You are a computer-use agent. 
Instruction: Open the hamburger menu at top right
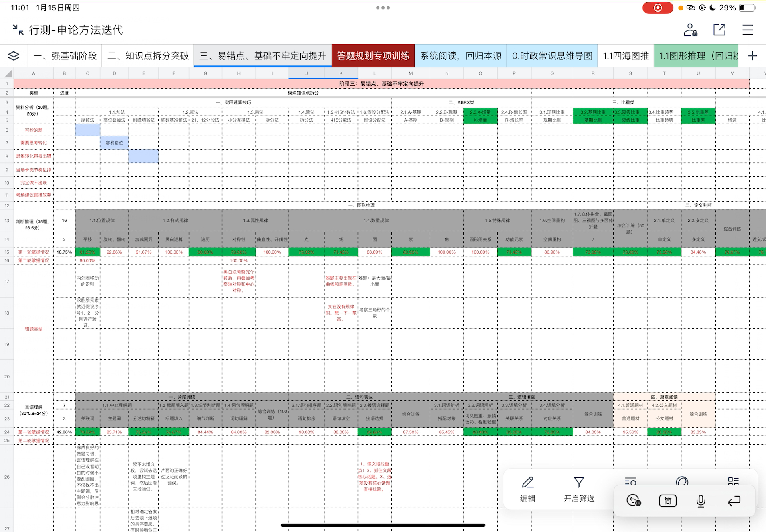click(x=748, y=30)
